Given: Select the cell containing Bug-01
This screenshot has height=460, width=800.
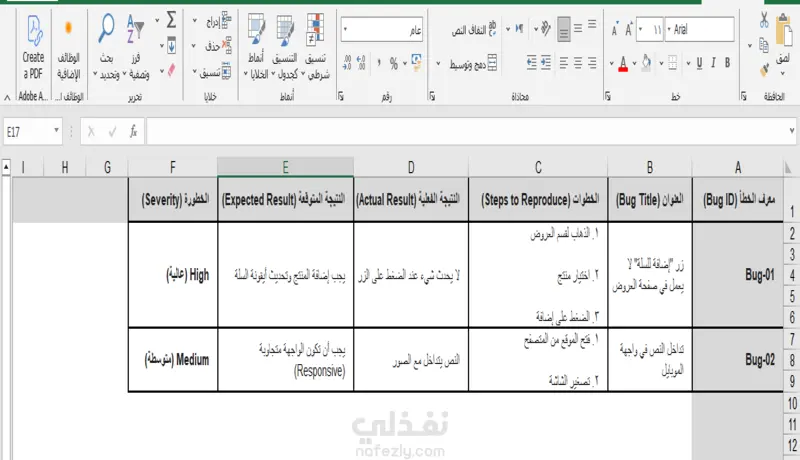Looking at the screenshot, I should click(x=738, y=275).
